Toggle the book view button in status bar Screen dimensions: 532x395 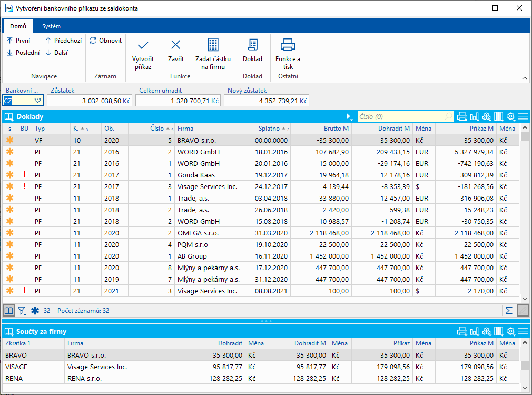tap(9, 311)
